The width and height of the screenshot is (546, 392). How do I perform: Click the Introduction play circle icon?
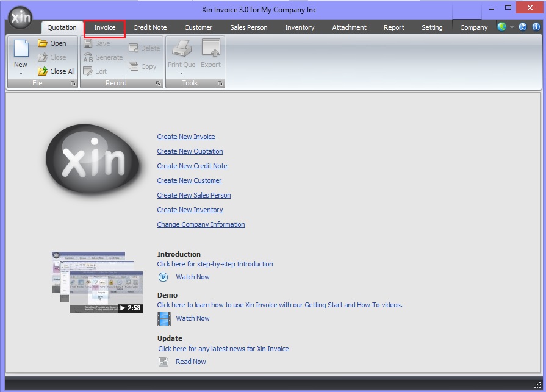tap(163, 277)
